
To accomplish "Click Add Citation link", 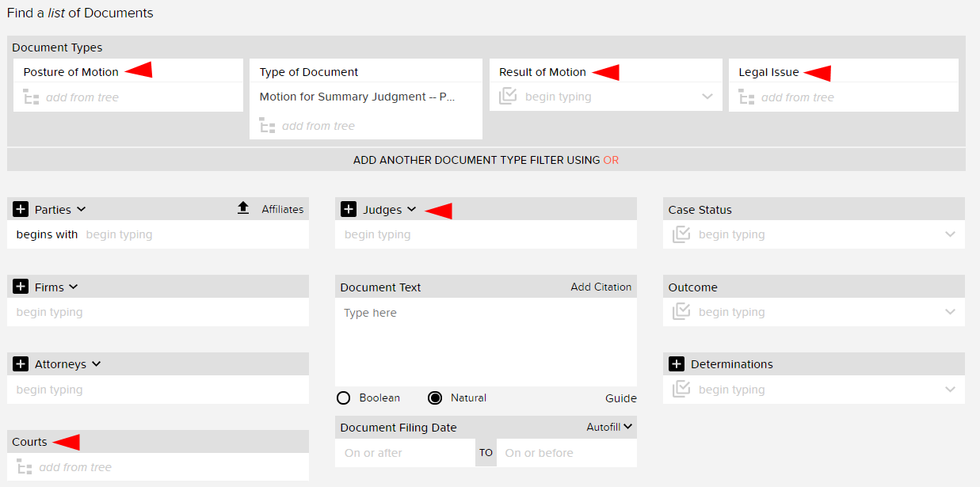I will point(601,287).
